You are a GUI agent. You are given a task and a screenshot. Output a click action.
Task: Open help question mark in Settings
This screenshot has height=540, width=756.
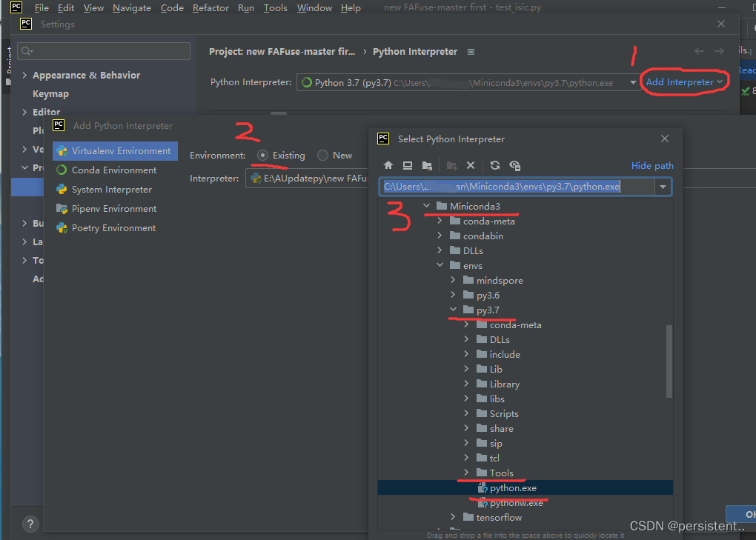(30, 524)
